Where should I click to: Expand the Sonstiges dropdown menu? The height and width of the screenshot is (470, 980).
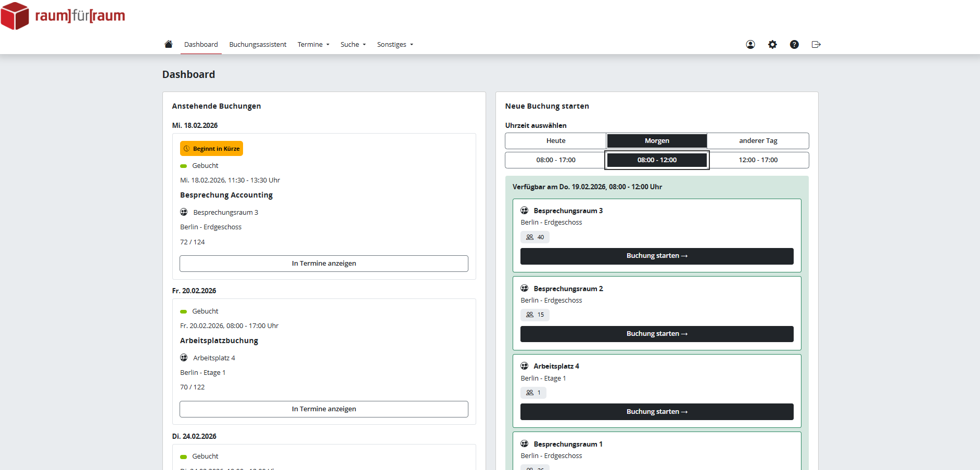[395, 45]
